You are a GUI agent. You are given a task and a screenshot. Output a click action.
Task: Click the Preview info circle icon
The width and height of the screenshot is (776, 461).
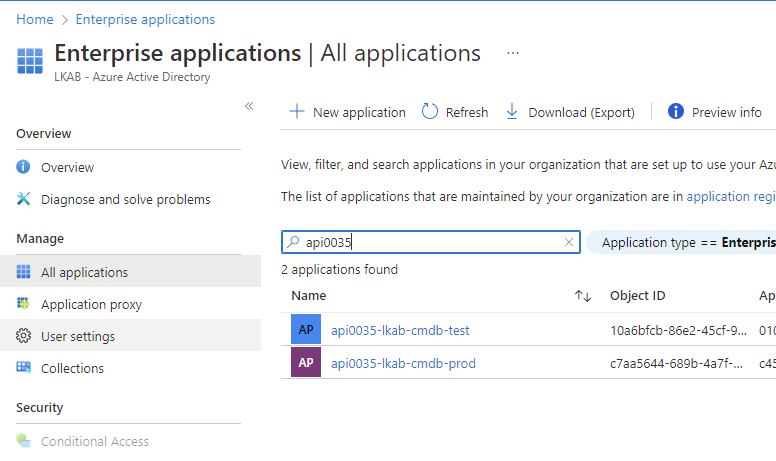coord(676,111)
